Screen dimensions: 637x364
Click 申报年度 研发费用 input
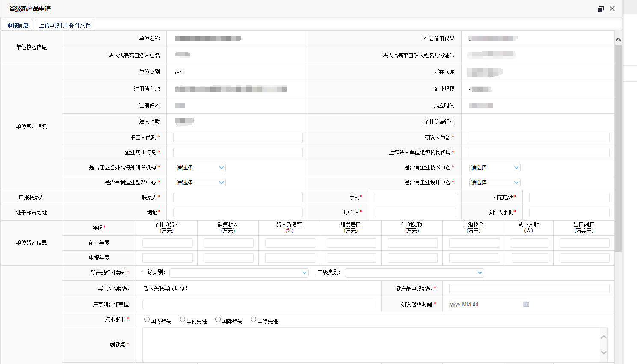[x=352, y=258]
